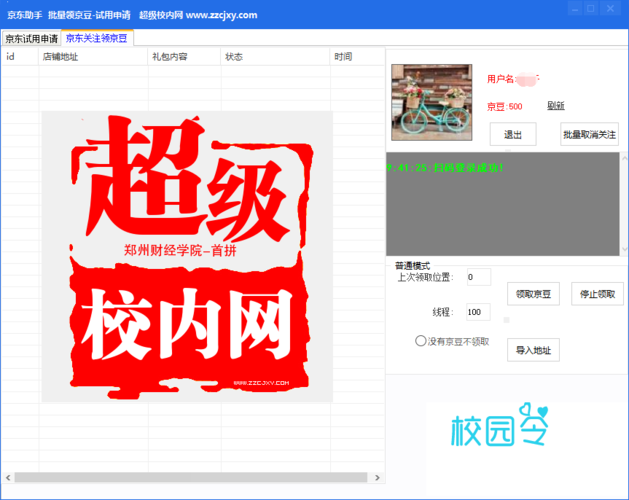The height and width of the screenshot is (500, 629).
Task: Click the 用户名 label
Action: [500, 79]
